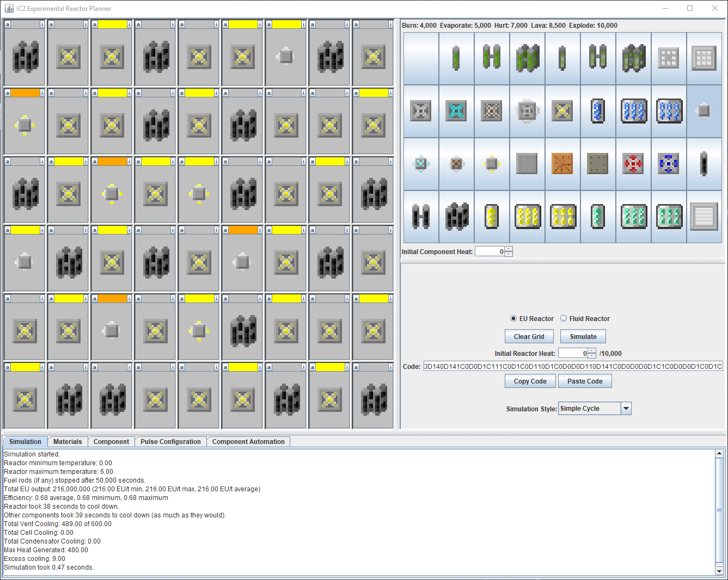Viewport: 728px width, 580px height.
Task: Open the Component Automation tab
Action: click(248, 442)
